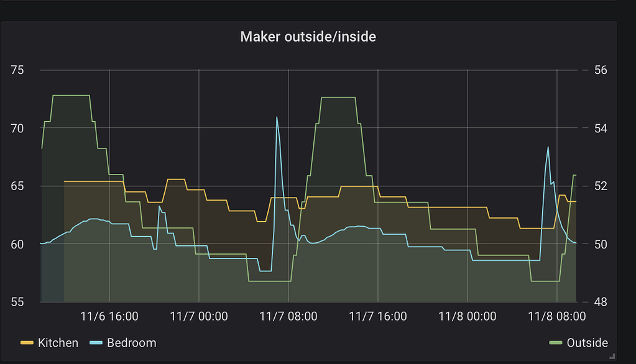
Task: Toggle the Outside series off
Action: pyautogui.click(x=587, y=342)
